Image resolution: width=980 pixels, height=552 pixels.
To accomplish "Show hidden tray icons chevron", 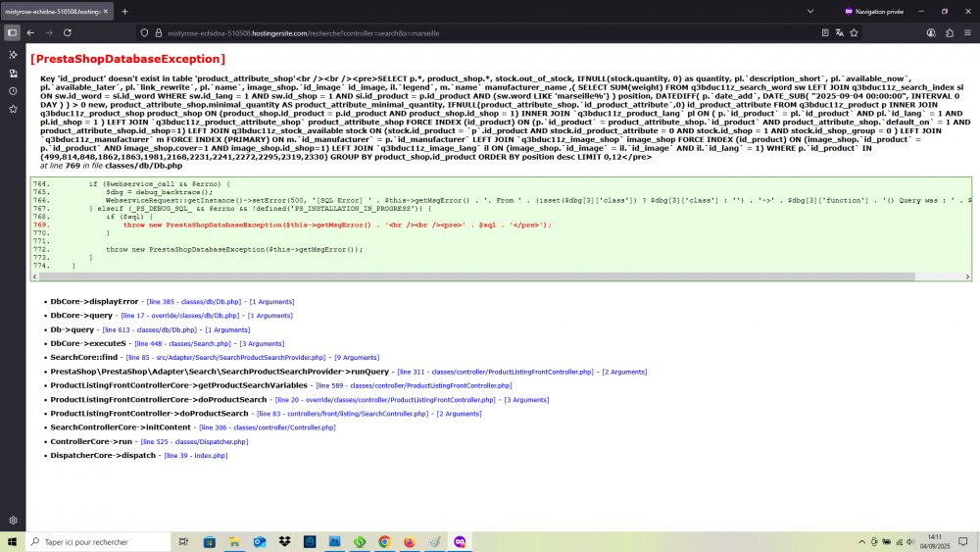I will (x=861, y=542).
